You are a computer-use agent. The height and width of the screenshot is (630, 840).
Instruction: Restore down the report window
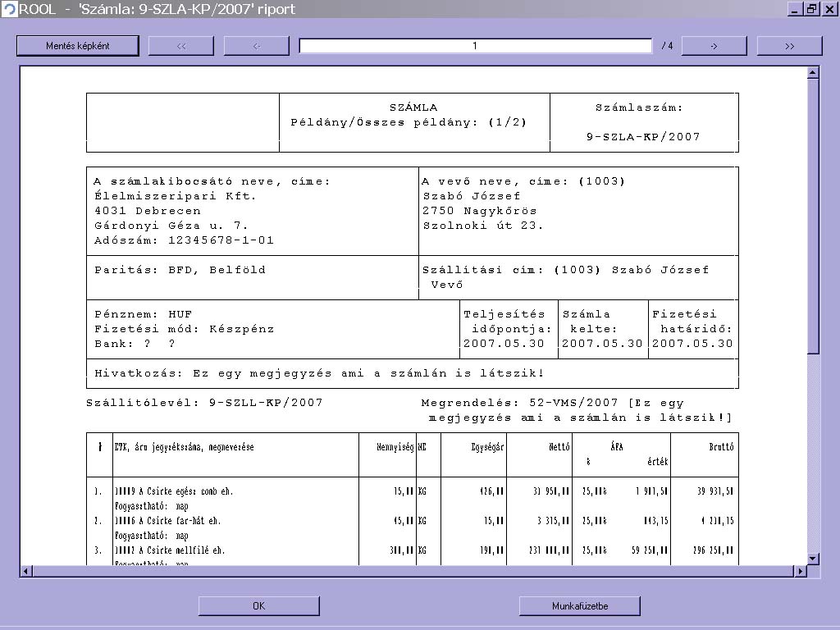click(811, 9)
